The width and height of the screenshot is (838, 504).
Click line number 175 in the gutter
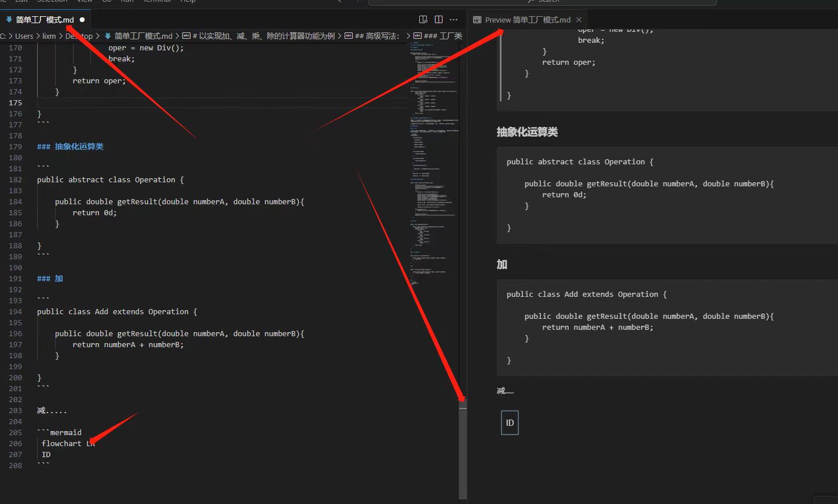point(16,102)
